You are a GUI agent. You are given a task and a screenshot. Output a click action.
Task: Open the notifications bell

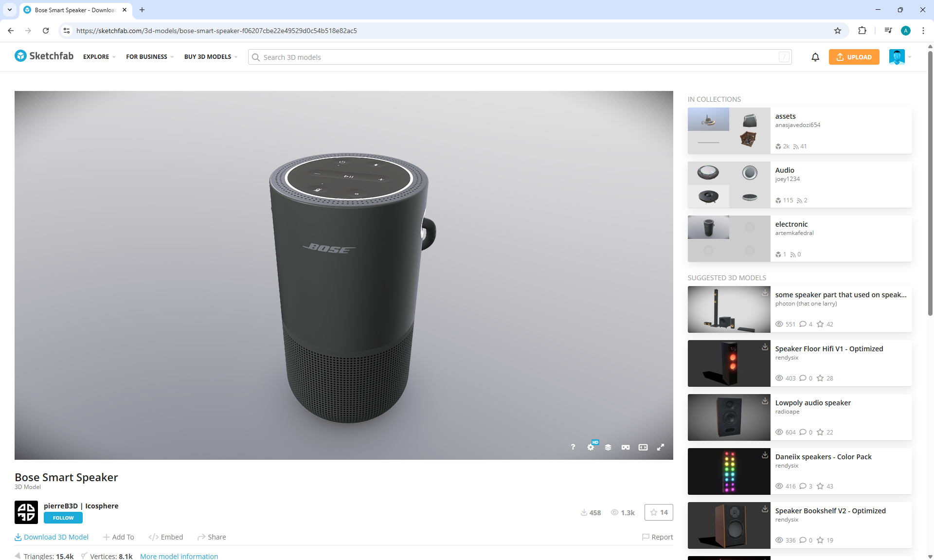815,57
